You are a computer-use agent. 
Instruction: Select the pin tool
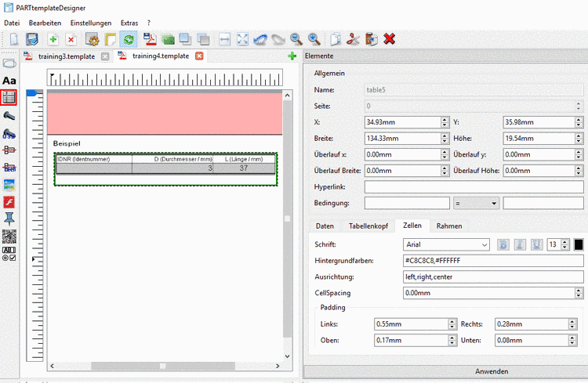coord(9,219)
